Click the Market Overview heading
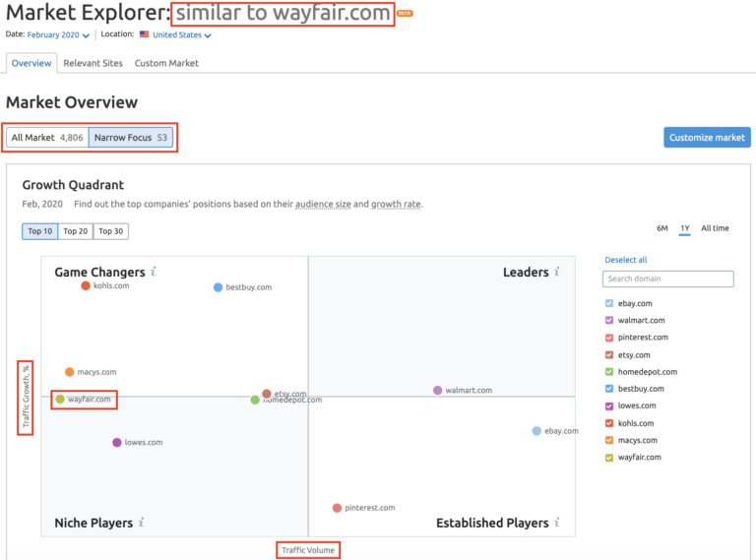This screenshot has height=560, width=756. [72, 102]
